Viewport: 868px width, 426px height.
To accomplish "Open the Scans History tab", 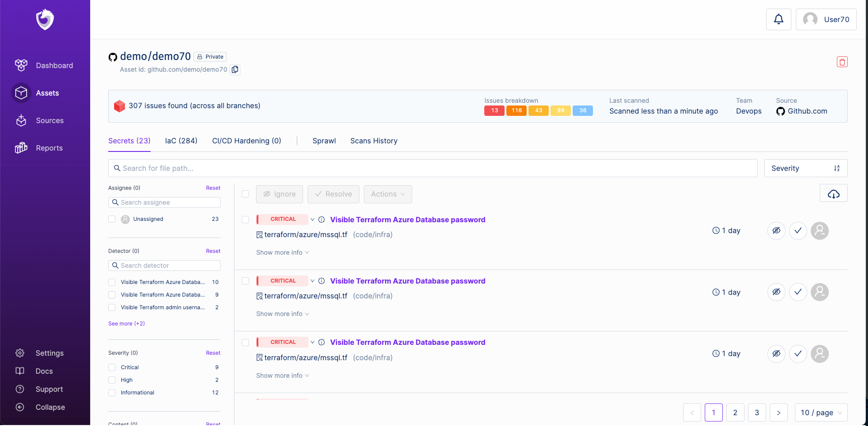I will coord(374,141).
